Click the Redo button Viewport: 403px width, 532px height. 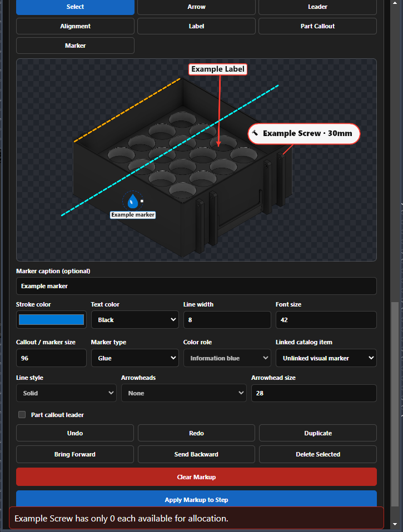click(196, 433)
